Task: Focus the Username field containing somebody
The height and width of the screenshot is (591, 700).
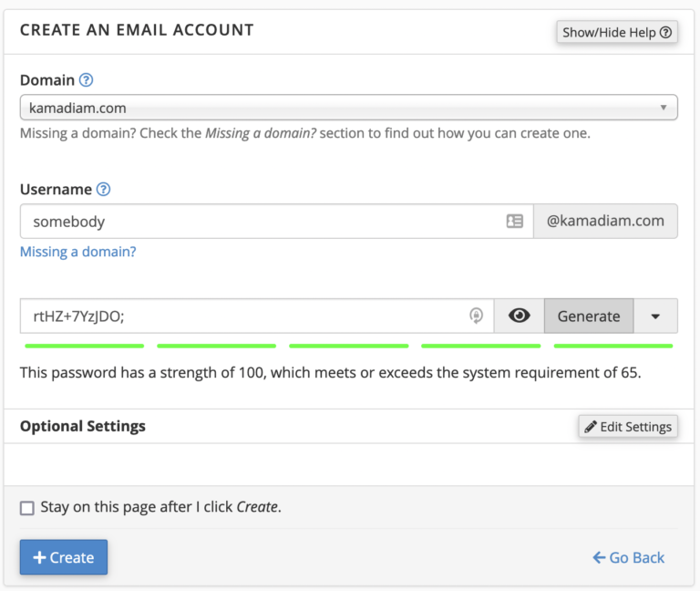Action: (260, 221)
